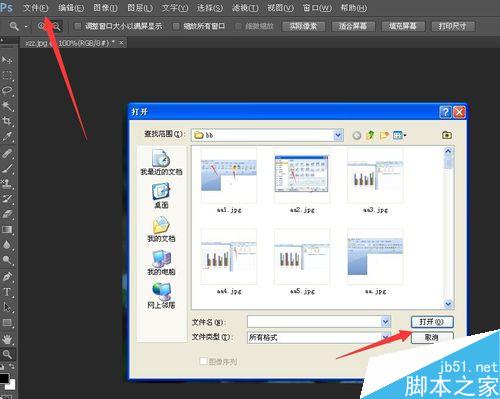The image size is (500, 399).
Task: Click the foreground color swatch
Action: click(3, 379)
